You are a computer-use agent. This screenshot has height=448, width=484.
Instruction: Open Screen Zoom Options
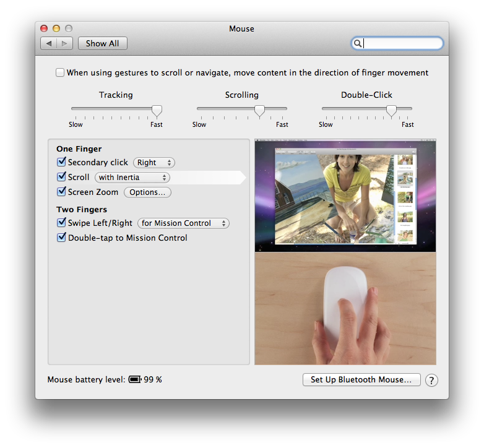(x=147, y=192)
